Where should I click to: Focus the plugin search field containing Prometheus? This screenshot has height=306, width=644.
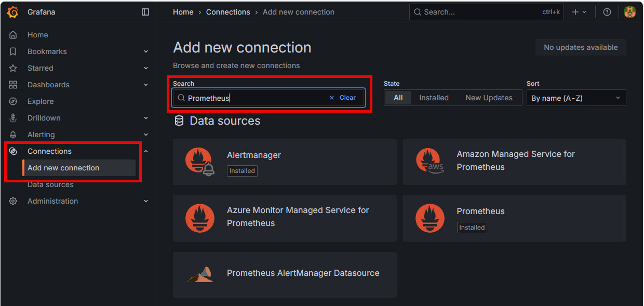pos(269,98)
